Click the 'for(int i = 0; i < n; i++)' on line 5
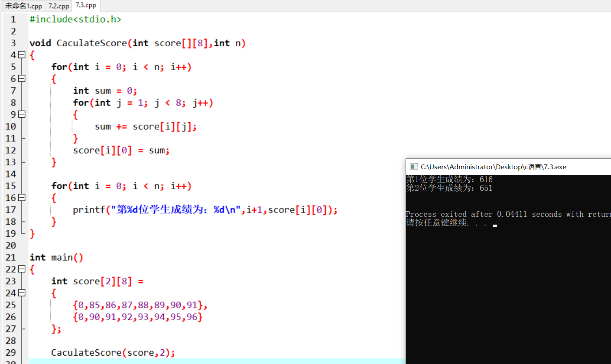 [x=121, y=67]
